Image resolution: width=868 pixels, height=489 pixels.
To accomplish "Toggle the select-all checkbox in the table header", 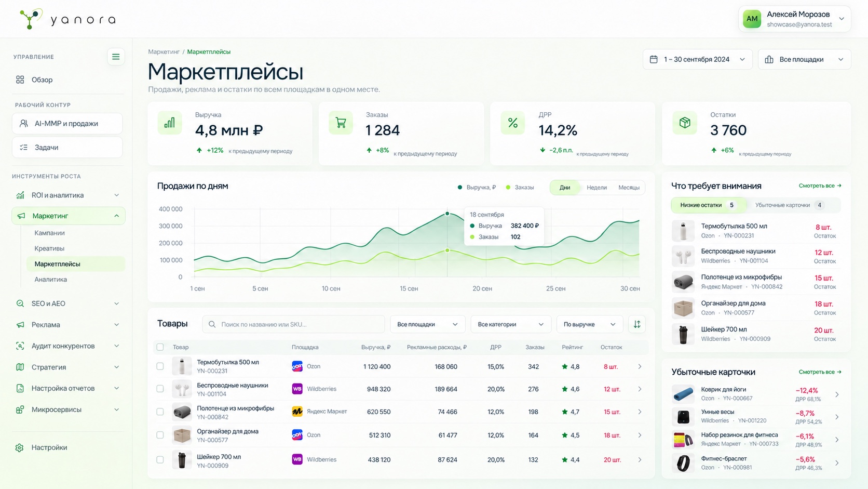I will [160, 347].
